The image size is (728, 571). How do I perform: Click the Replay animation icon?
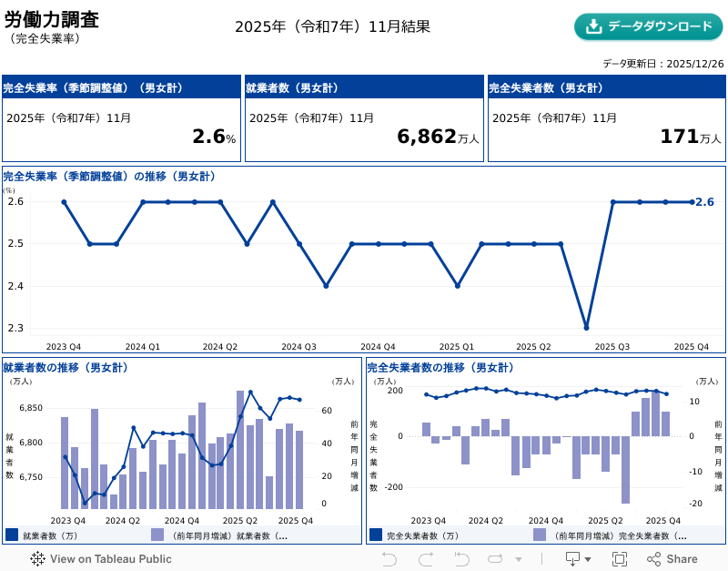(x=496, y=558)
